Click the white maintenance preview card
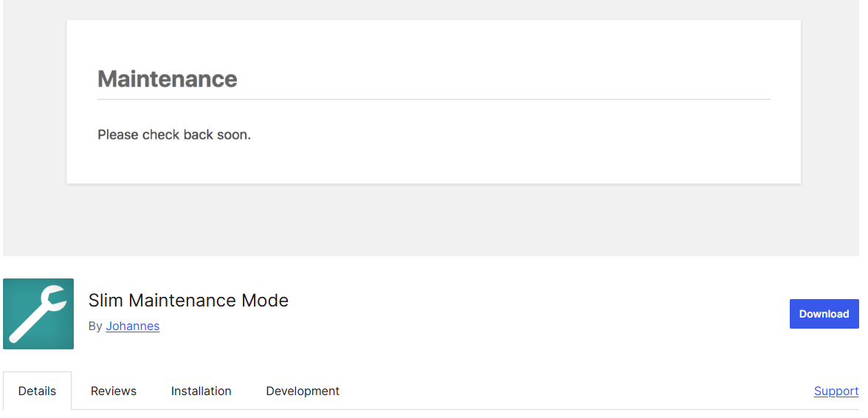Viewport: 868px width, 418px height. click(433, 102)
